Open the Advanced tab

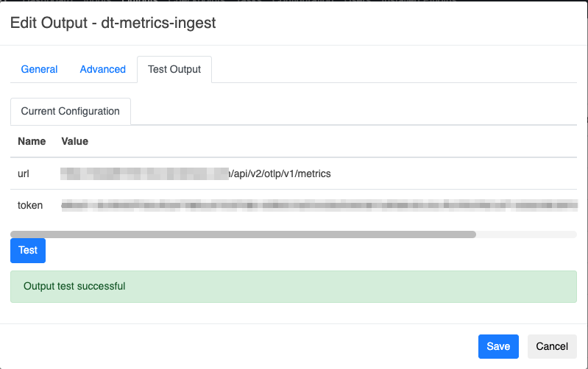point(102,69)
